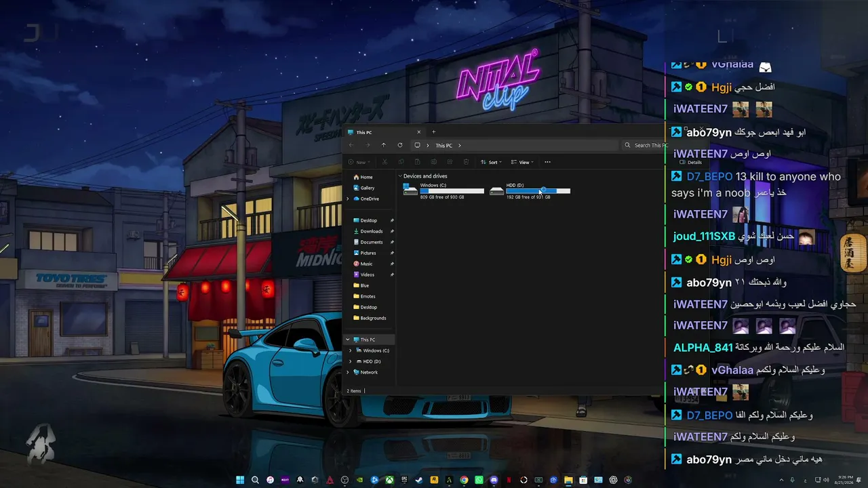This screenshot has width=868, height=488.
Task: Click the "2 items" status bar text
Action: point(354,391)
